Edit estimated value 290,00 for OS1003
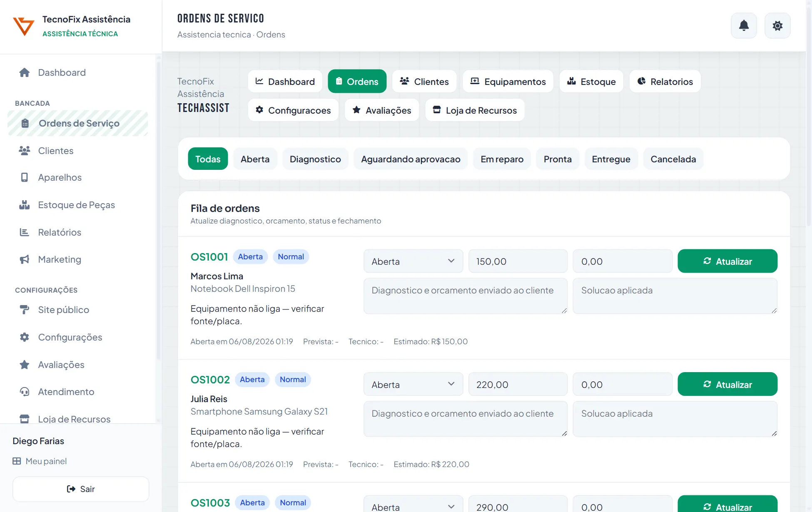The width and height of the screenshot is (812, 512). click(518, 504)
